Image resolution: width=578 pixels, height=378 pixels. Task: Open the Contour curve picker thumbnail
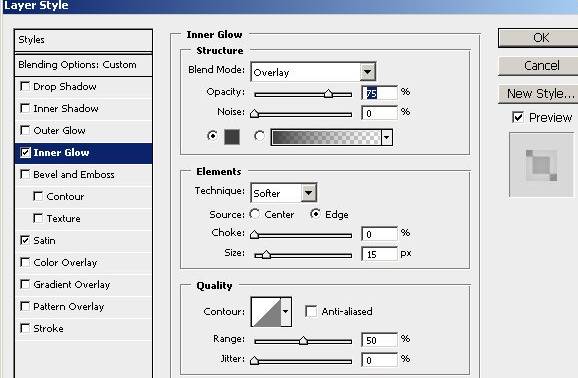coord(266,312)
